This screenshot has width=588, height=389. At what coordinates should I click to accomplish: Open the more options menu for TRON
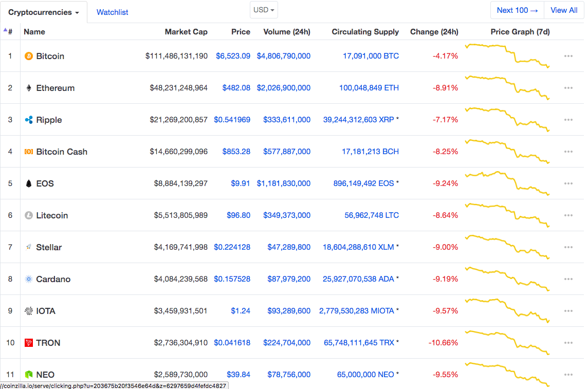(568, 343)
